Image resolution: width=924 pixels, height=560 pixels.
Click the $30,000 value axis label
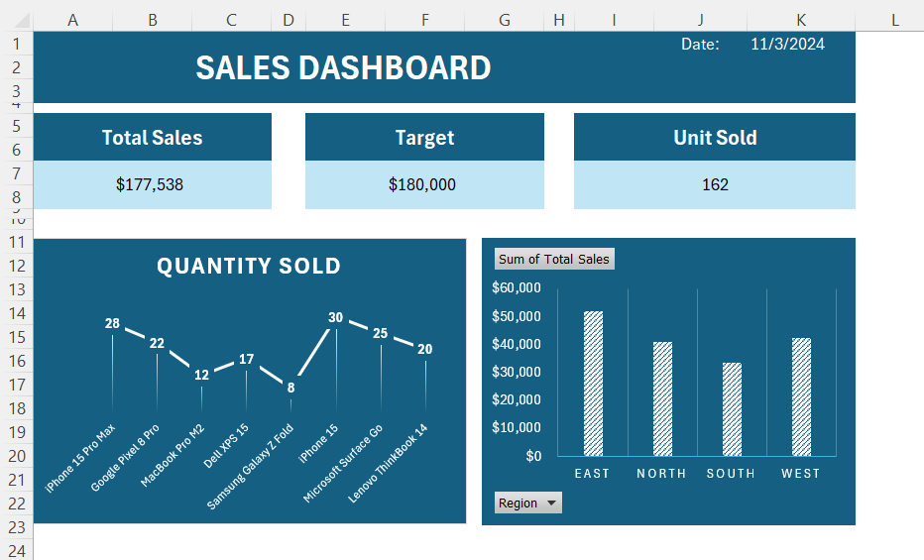pos(517,372)
